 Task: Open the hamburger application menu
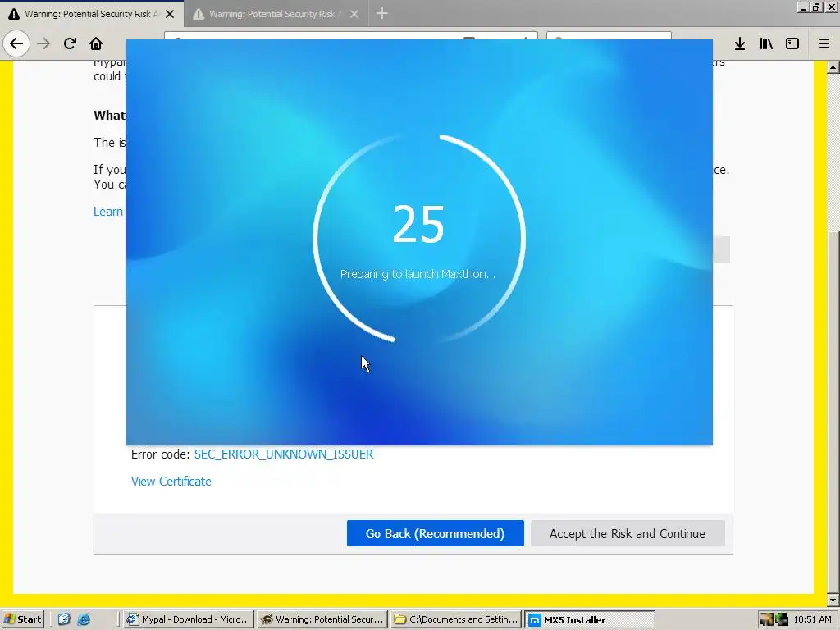(824, 43)
